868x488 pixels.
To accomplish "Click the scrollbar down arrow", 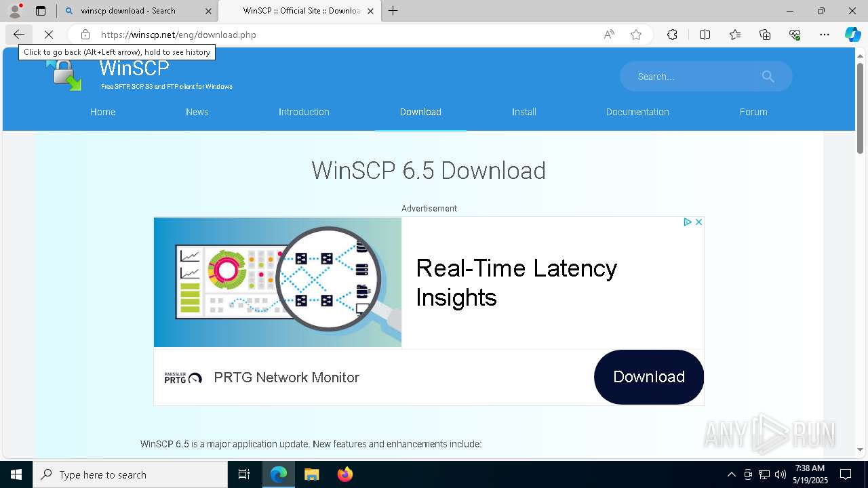I will (x=860, y=449).
